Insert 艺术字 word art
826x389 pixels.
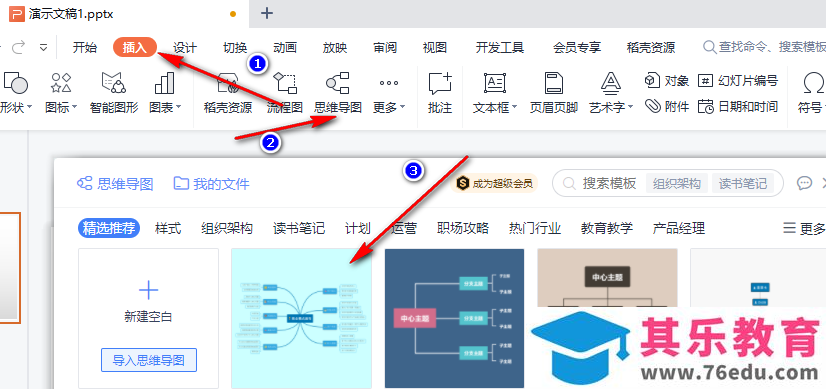611,93
